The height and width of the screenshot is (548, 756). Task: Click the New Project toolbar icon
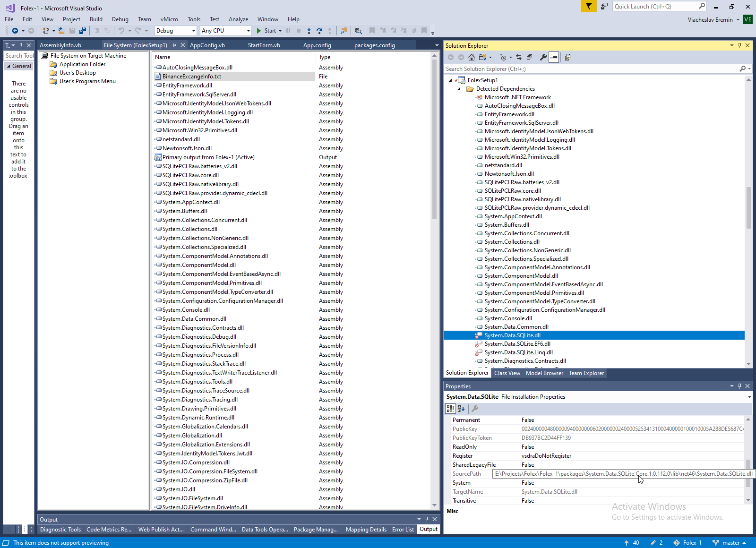coord(46,31)
